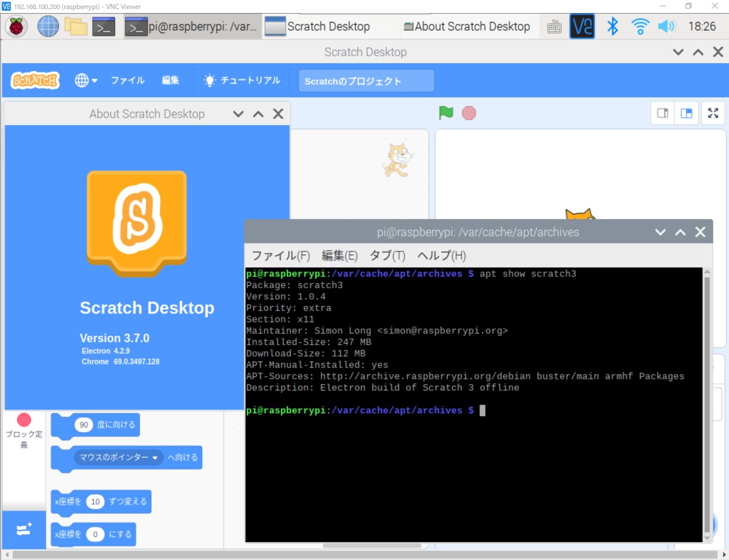Click the green flag to run project
The width and height of the screenshot is (729, 560).
pos(446,113)
